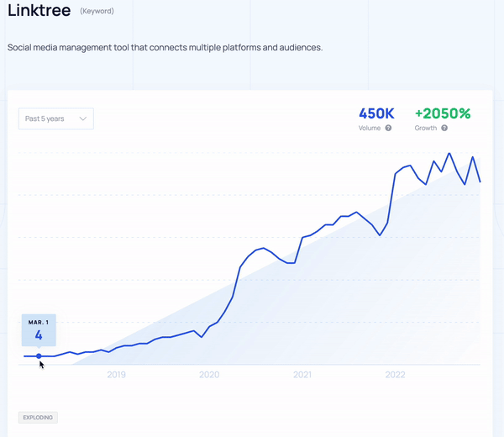Click the (Keyword) label
The width and height of the screenshot is (504, 437).
tap(97, 11)
